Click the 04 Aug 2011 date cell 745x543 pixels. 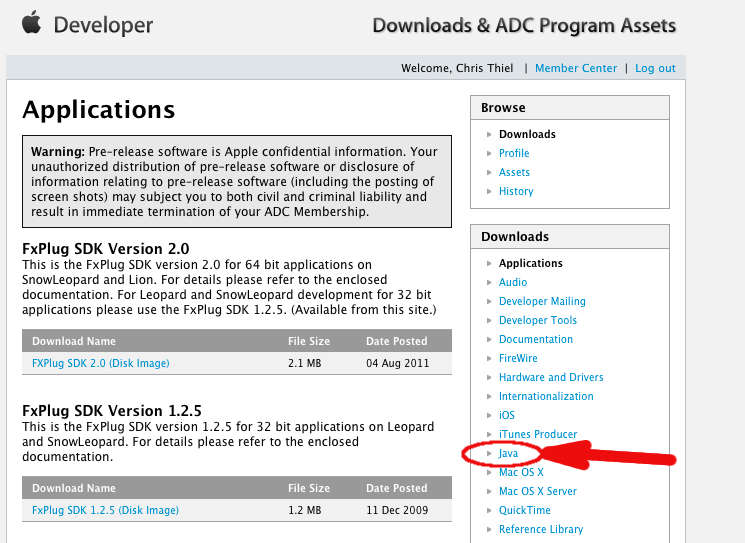click(397, 363)
